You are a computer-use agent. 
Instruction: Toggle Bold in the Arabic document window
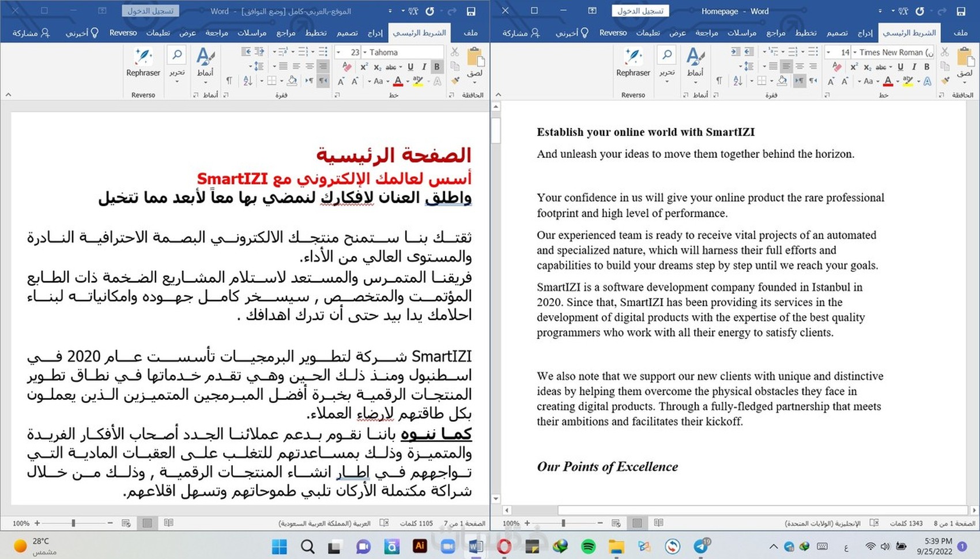[437, 67]
